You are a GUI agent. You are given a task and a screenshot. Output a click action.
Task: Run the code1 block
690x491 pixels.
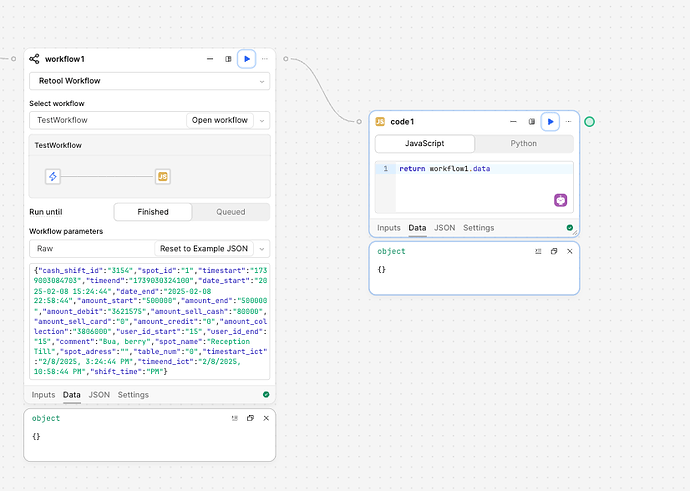coord(550,122)
